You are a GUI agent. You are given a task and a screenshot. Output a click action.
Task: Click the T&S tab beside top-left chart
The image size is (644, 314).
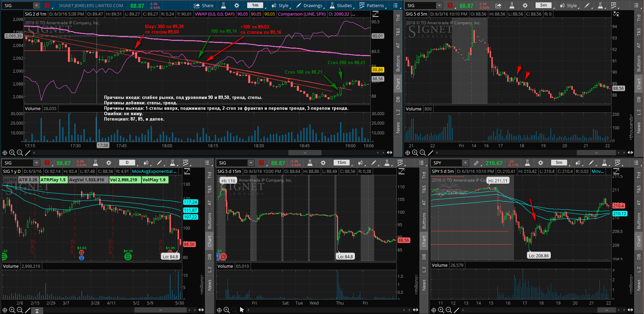[x=398, y=32]
